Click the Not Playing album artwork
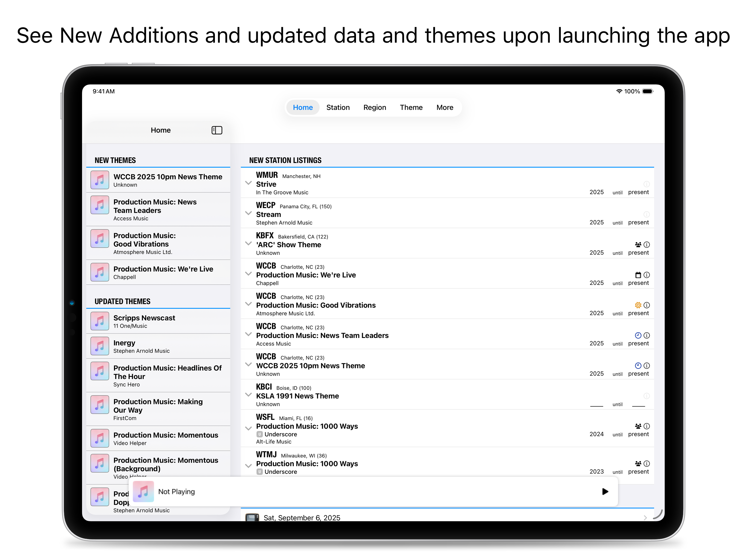This screenshot has height=560, width=747. 143,491
